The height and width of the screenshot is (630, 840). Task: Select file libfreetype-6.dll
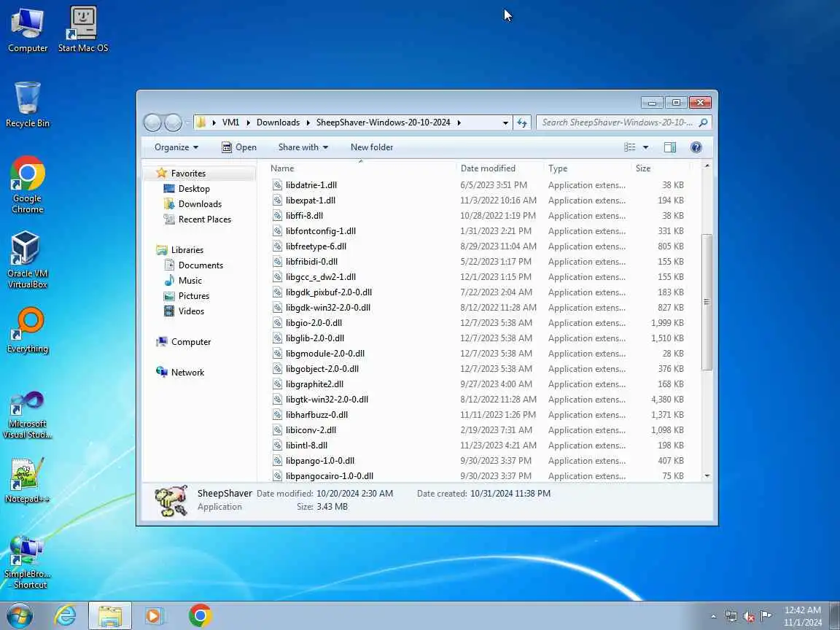pyautogui.click(x=316, y=246)
